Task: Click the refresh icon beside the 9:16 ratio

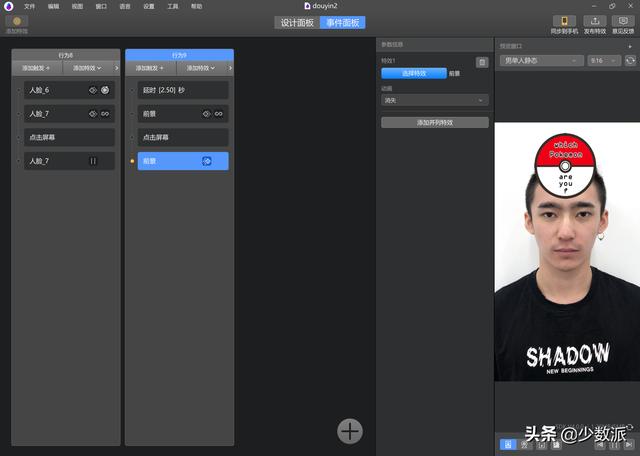Action: (x=630, y=61)
